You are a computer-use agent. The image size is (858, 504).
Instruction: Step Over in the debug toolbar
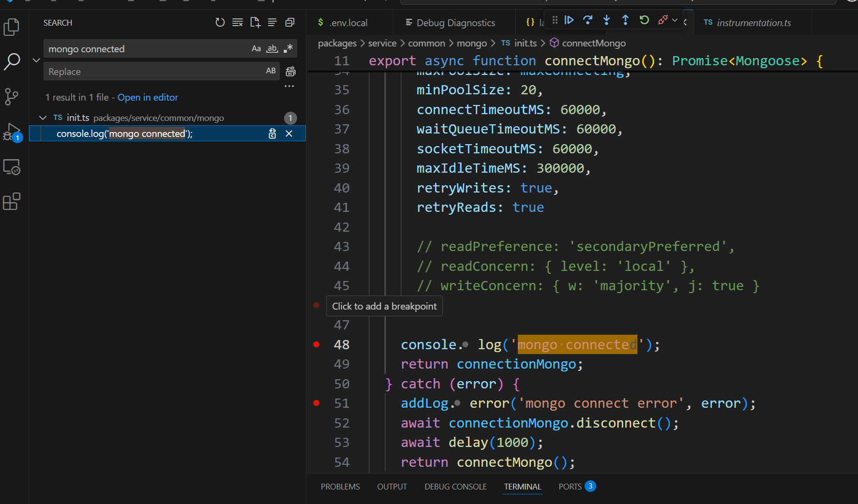pyautogui.click(x=587, y=20)
